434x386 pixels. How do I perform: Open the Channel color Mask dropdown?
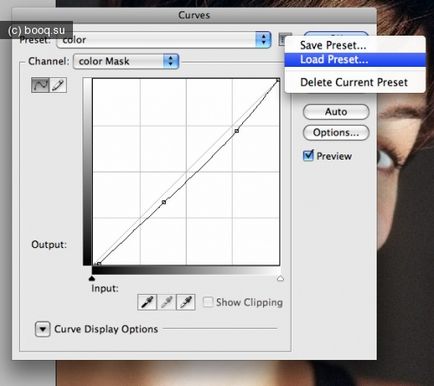pyautogui.click(x=126, y=61)
